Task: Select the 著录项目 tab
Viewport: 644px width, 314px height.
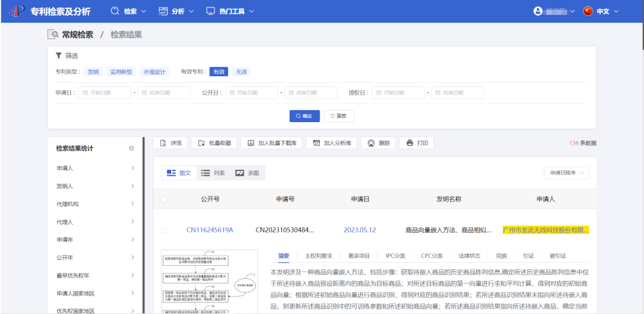Action: [359, 256]
